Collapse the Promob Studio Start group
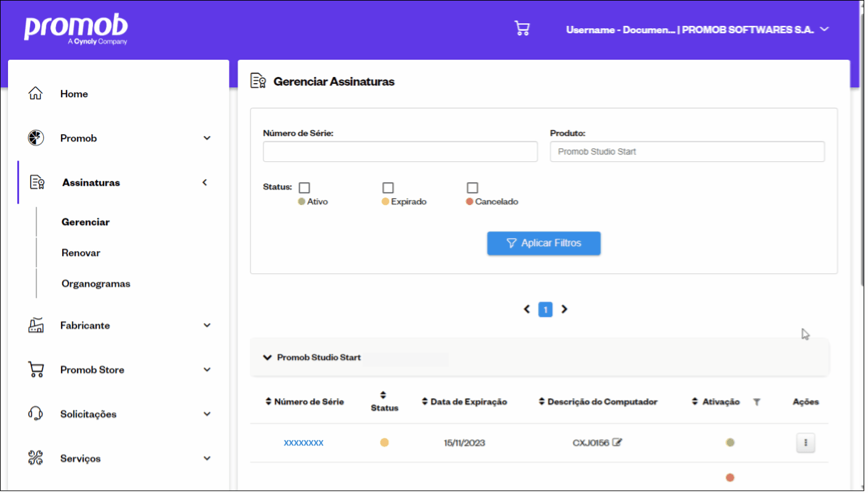 click(267, 357)
